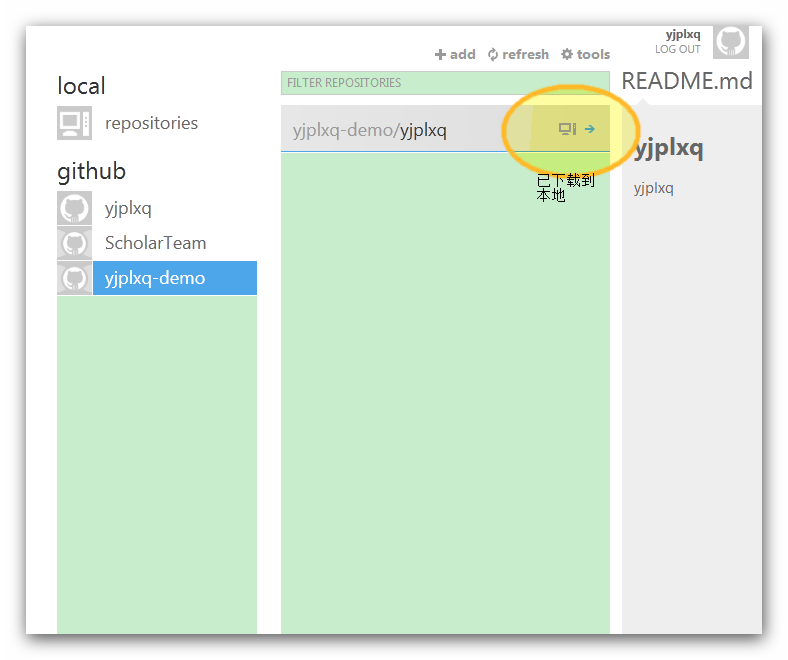Click the yjplxq username at top right

coord(683,35)
